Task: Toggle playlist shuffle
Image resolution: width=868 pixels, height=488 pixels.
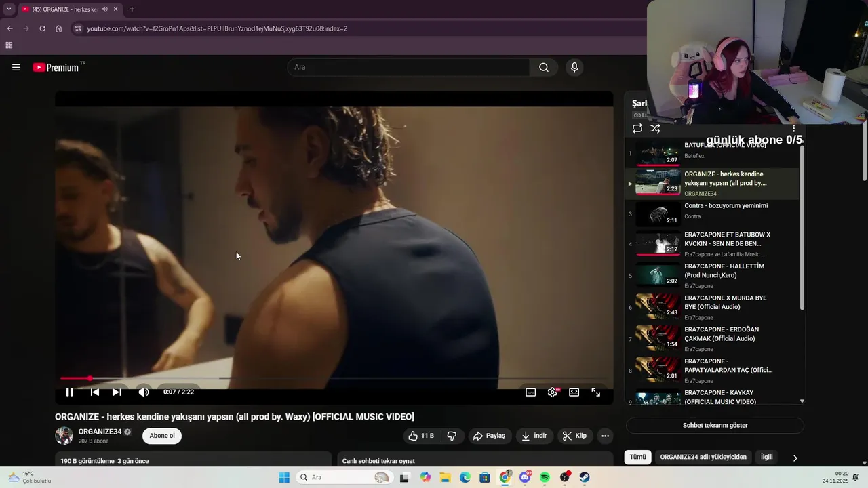Action: coord(655,128)
